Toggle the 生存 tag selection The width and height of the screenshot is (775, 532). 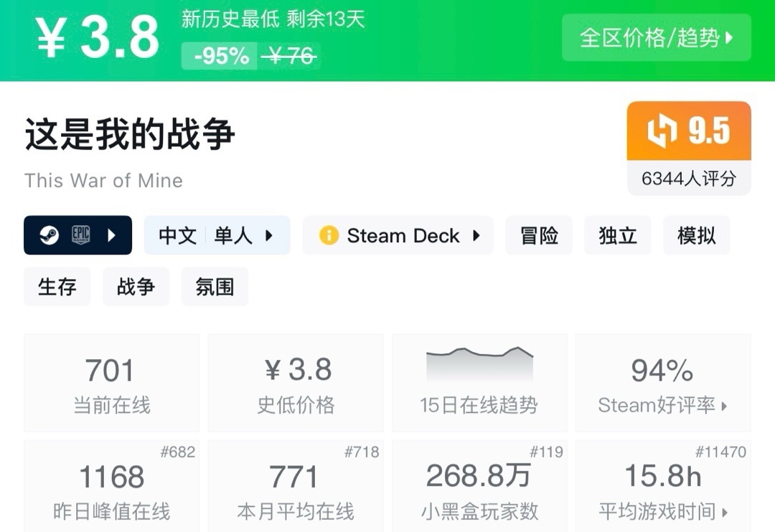57,286
